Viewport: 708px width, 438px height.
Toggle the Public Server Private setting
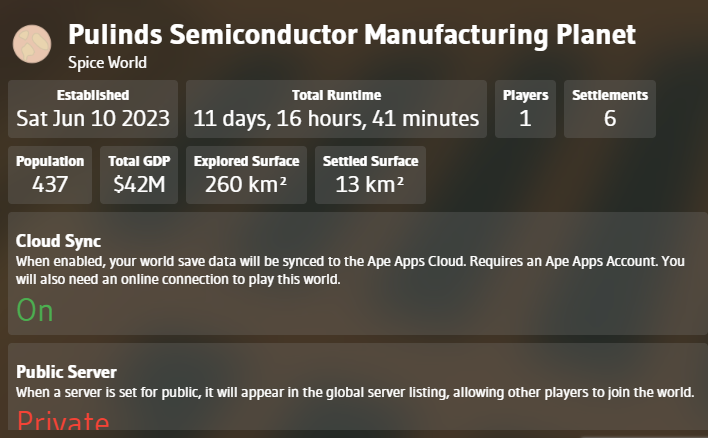63,420
